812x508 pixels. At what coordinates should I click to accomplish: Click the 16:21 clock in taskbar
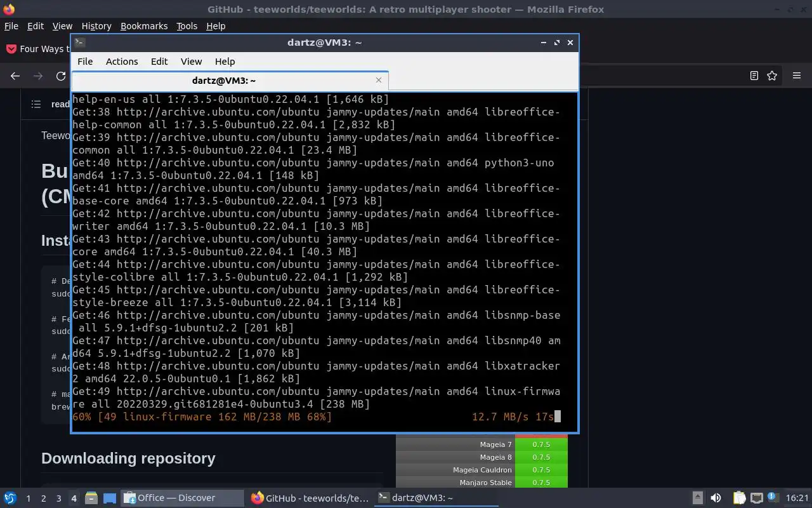pos(797,498)
